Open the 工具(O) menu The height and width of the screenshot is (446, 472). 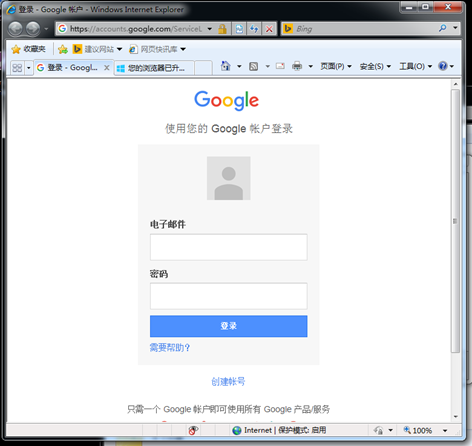[x=416, y=66]
